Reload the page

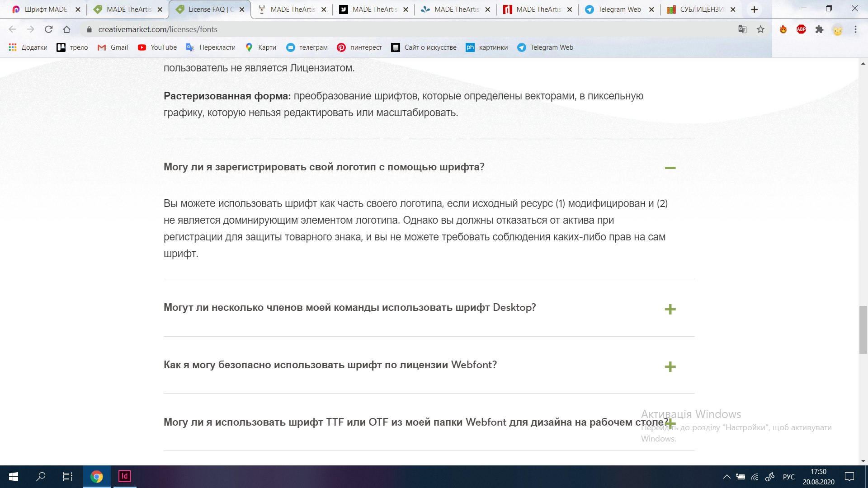point(48,29)
